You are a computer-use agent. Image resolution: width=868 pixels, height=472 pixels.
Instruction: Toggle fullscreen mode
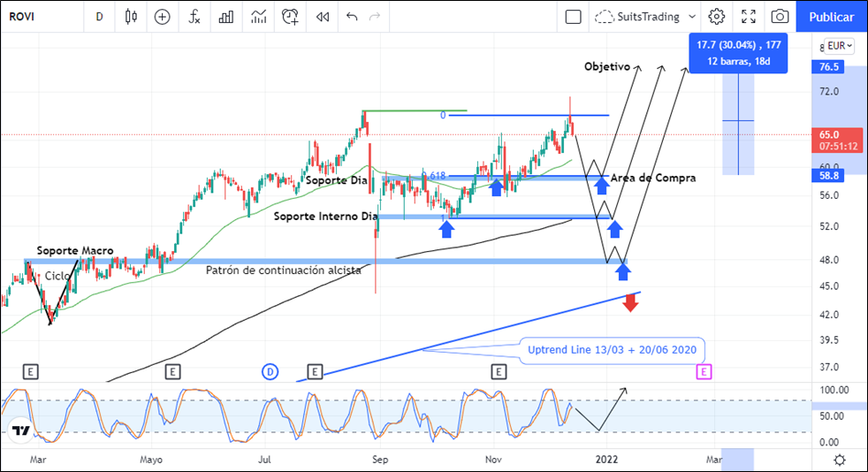[x=749, y=17]
